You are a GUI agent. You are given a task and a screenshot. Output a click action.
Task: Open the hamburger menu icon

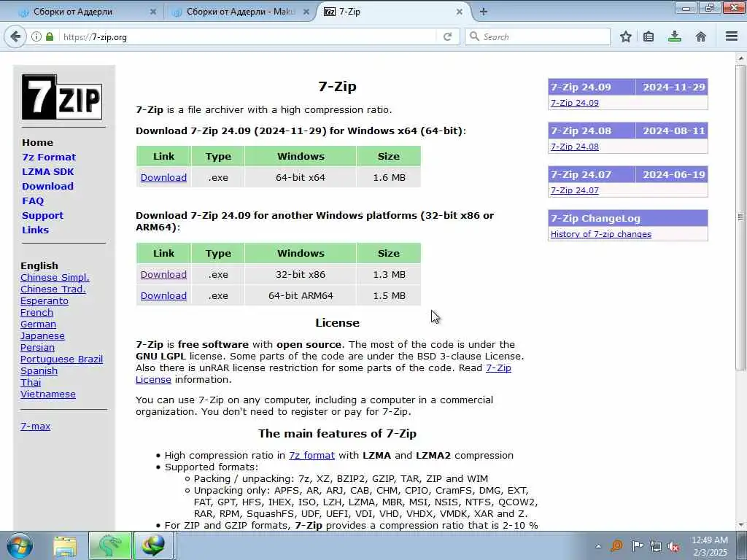tap(732, 36)
